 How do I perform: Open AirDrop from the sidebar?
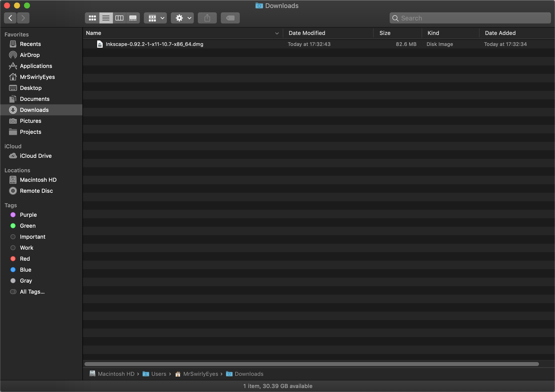[x=30, y=55]
